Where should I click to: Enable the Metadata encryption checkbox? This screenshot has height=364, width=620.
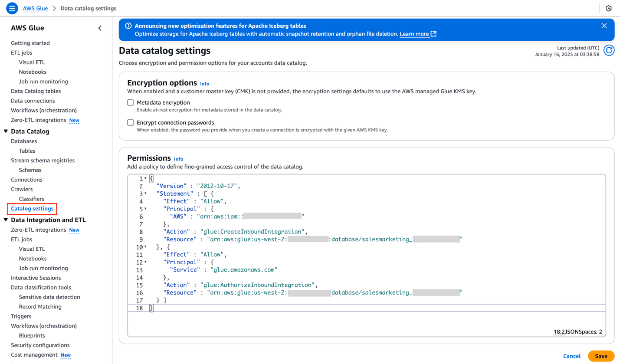(x=130, y=103)
